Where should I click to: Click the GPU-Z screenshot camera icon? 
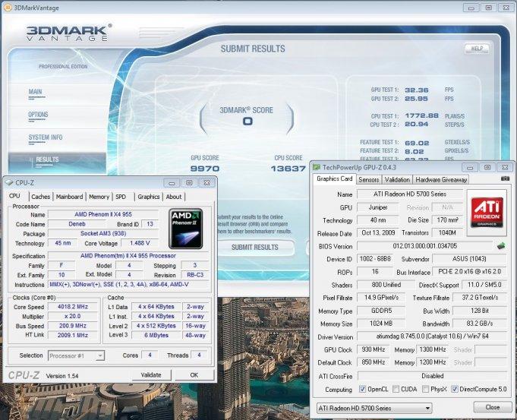(x=505, y=180)
